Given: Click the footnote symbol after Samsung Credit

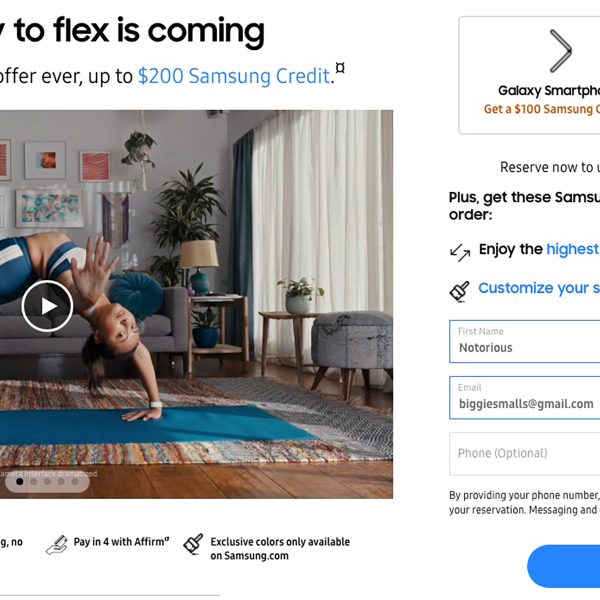Looking at the screenshot, I should tap(340, 68).
